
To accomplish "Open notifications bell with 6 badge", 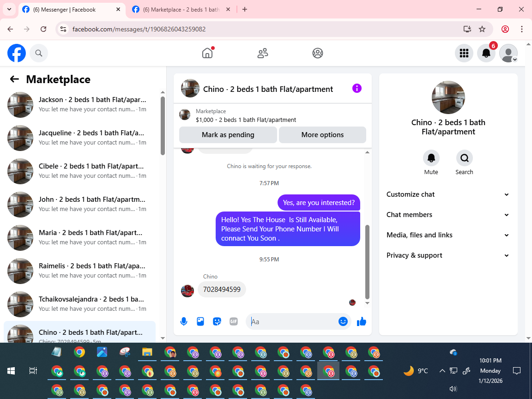I will [x=486, y=53].
